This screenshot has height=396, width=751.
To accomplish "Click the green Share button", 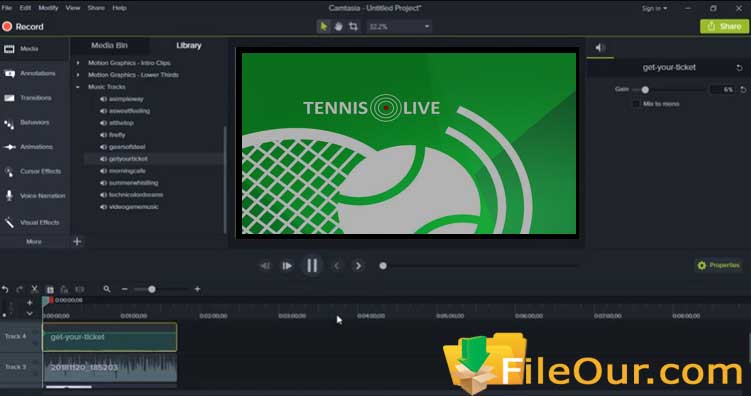I will 724,27.
